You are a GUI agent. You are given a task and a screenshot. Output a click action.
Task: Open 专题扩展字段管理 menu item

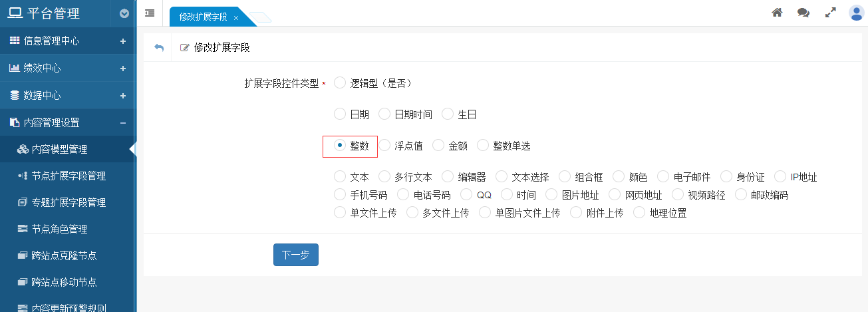(x=68, y=202)
